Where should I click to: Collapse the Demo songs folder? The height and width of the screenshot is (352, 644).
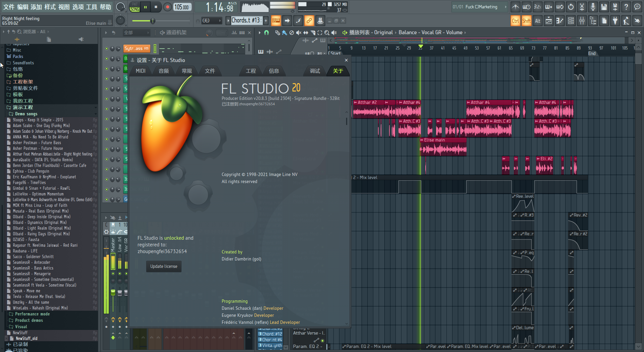[26, 114]
